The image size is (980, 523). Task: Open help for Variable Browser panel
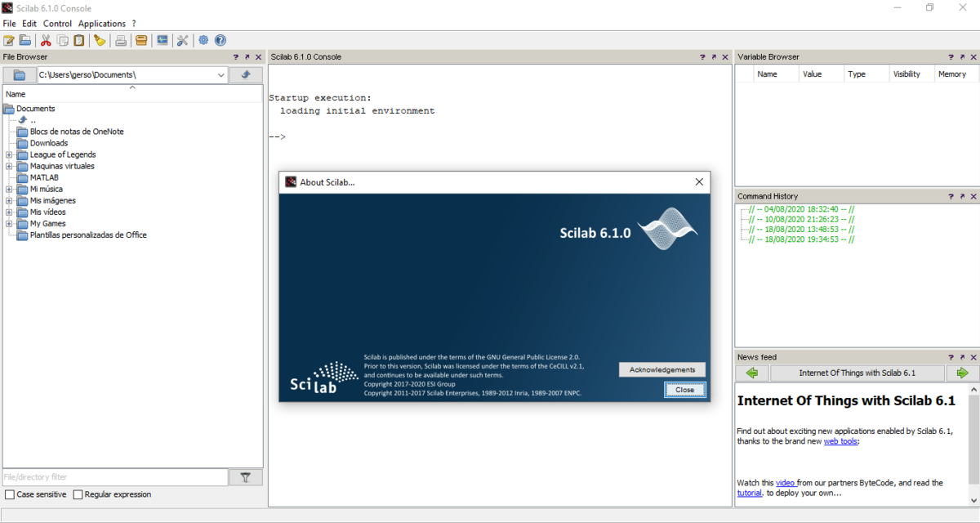click(x=950, y=57)
